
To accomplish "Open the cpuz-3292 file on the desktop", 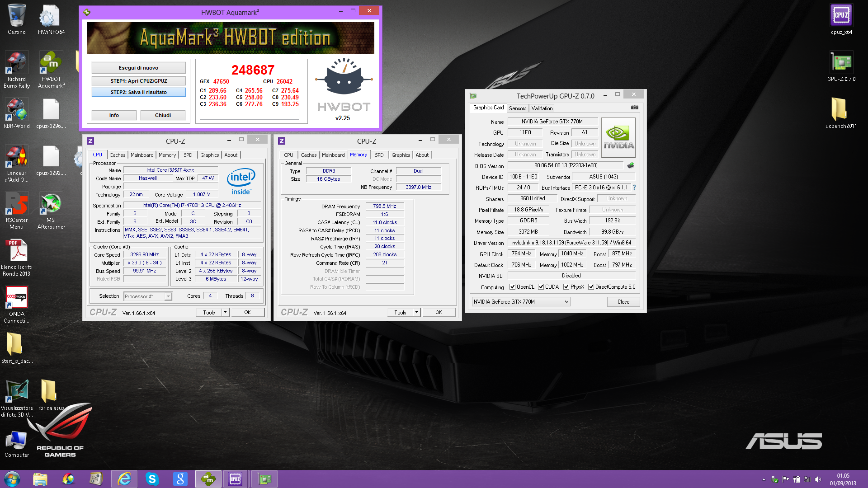I will point(51,160).
